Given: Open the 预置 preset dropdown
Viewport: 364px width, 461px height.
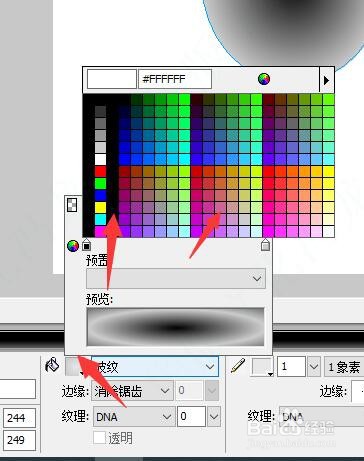Looking at the screenshot, I should pyautogui.click(x=176, y=278).
